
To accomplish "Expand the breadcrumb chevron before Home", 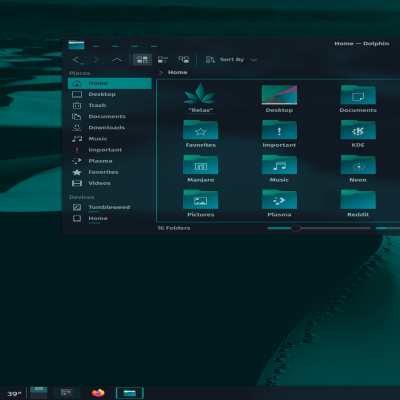I will [x=161, y=72].
